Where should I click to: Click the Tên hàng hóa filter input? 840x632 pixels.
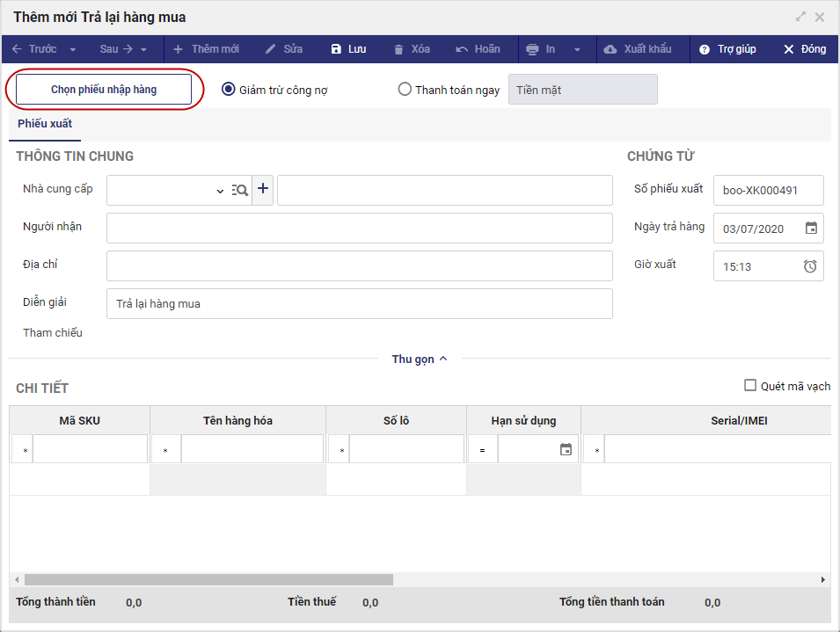point(252,449)
